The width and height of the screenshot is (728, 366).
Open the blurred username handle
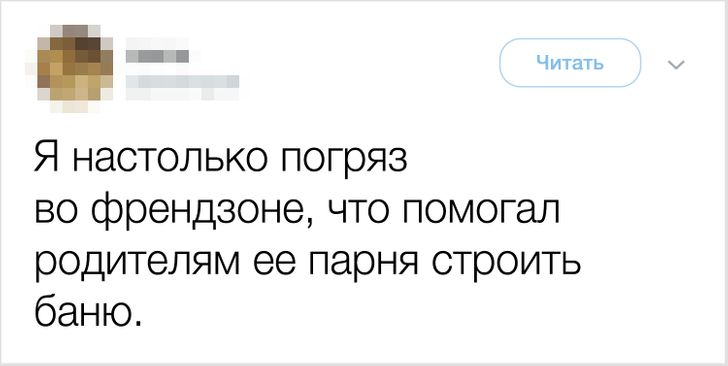pos(182,82)
